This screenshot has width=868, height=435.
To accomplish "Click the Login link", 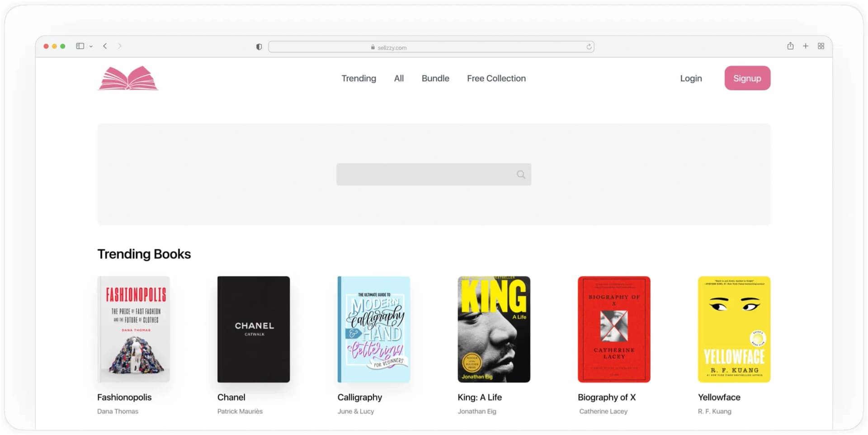I will [x=690, y=78].
